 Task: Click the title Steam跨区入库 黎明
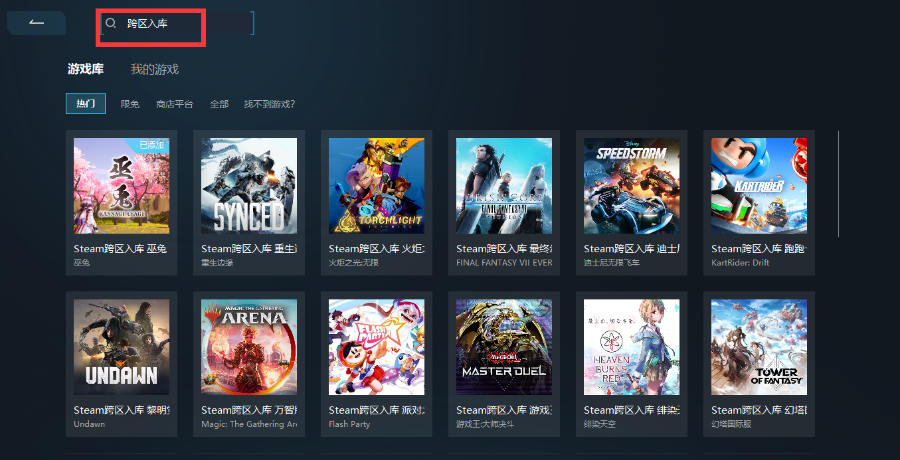[122, 410]
